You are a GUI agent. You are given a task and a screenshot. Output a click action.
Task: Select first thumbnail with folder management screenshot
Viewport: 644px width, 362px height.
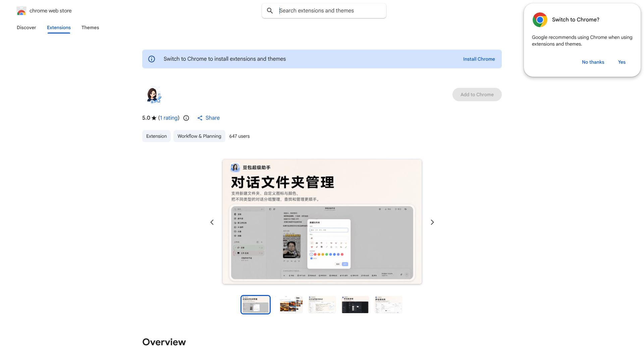[x=256, y=305]
